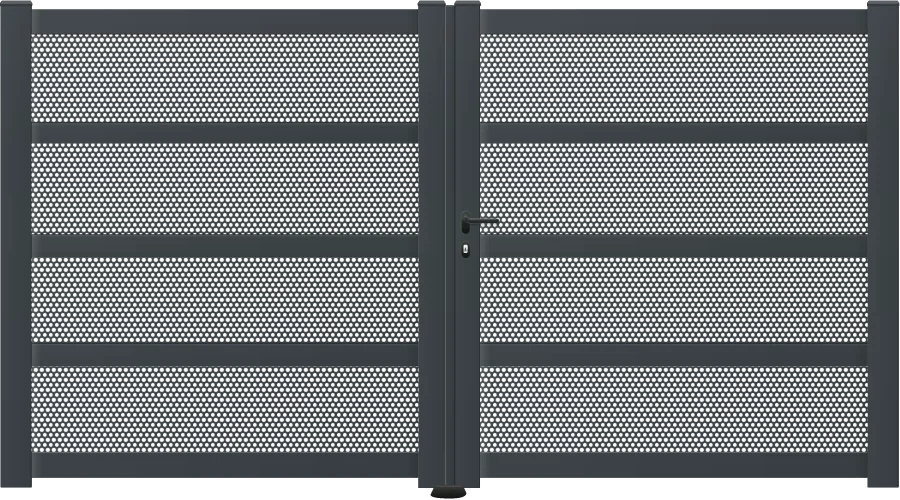The image size is (900, 500).
Task: Click the left leaf's center vertical stile
Action: pyautogui.click(x=432, y=245)
